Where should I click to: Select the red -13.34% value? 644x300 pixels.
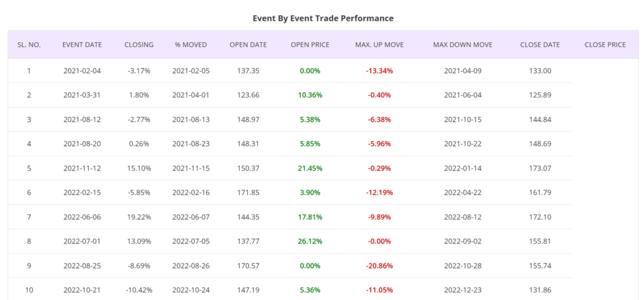[x=379, y=70]
